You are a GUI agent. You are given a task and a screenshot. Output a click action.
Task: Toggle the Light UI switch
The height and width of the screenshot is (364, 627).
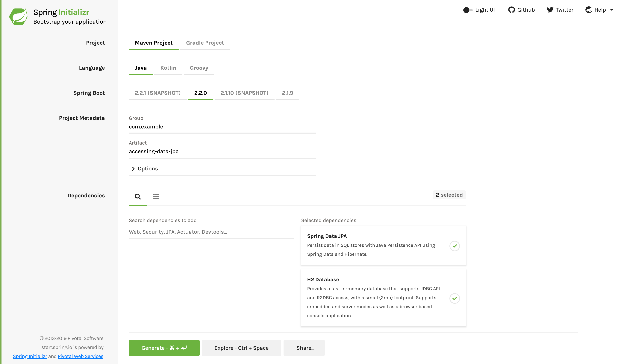pos(467,10)
